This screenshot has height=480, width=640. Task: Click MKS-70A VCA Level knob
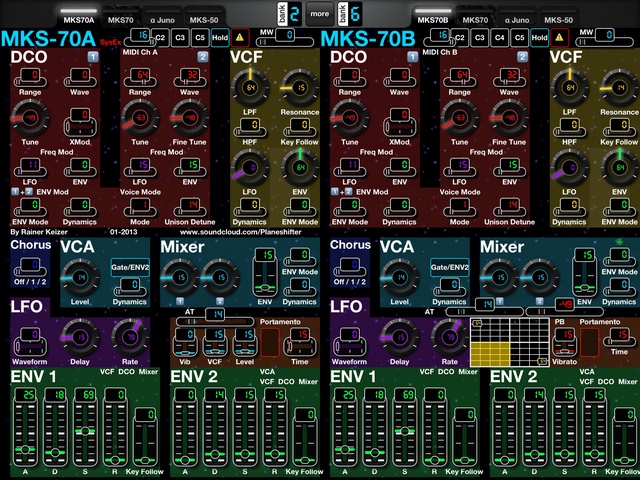pyautogui.click(x=80, y=278)
